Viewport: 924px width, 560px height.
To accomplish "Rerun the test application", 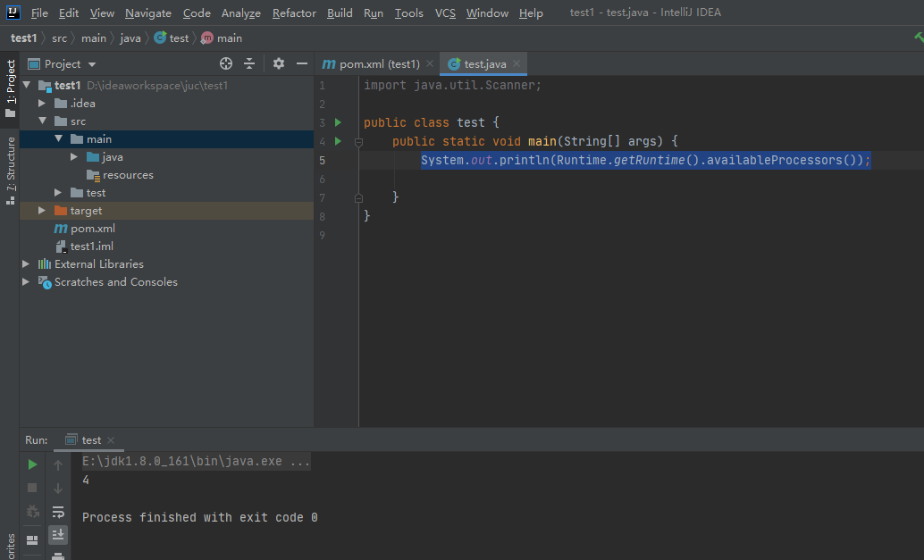I will 32,464.
